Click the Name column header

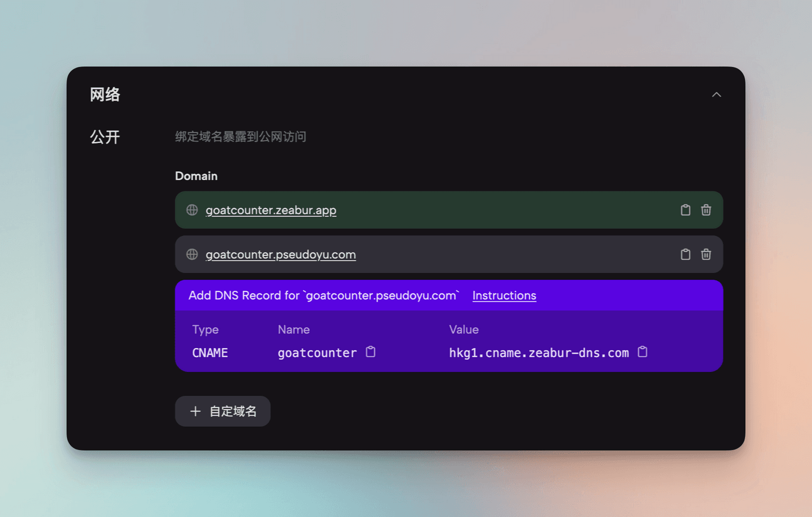click(294, 329)
